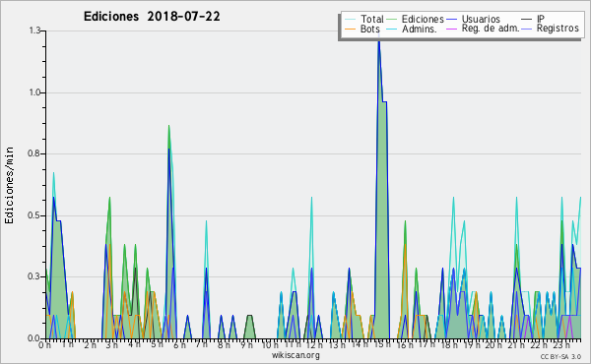The image size is (591, 364).
Task: Click the '18 h' x-axis label
Action: 449,344
